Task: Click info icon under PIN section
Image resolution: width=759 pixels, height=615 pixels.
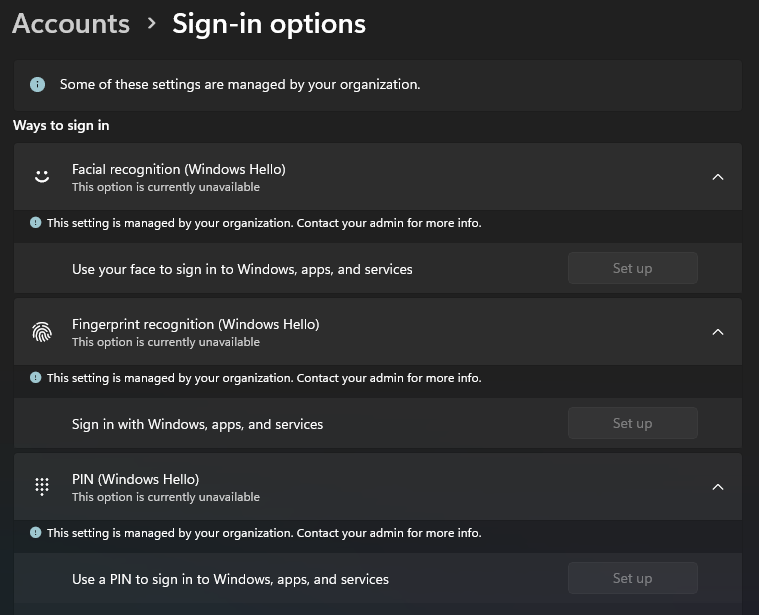Action: 35,532
